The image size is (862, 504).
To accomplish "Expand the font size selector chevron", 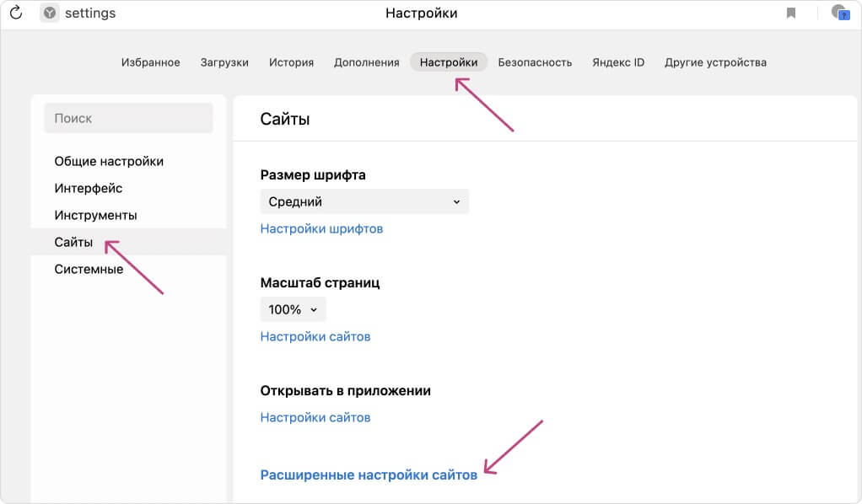I will (458, 201).
